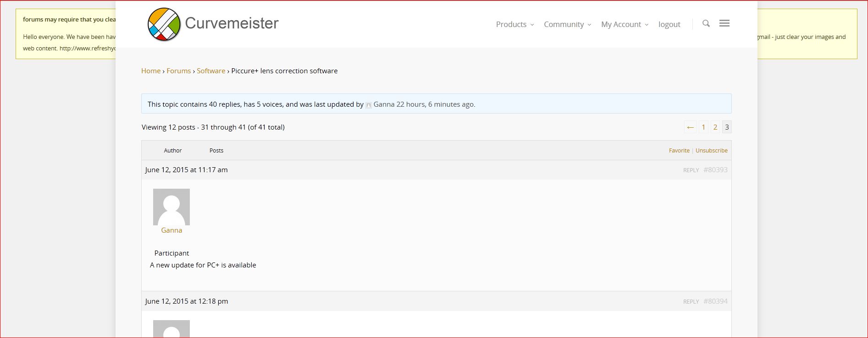Click the Favorite link
The width and height of the screenshot is (868, 338).
point(679,150)
